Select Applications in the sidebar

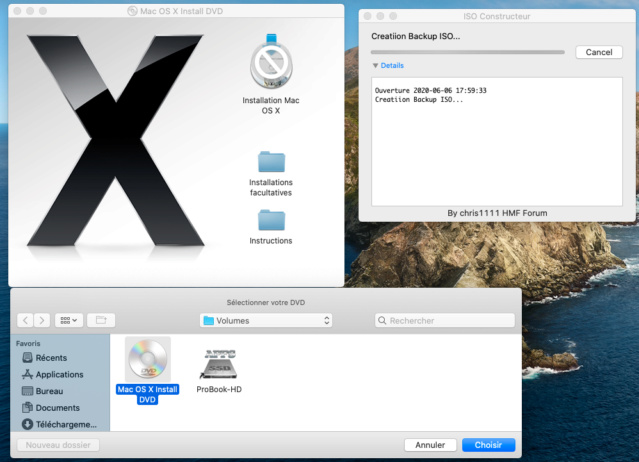(x=53, y=374)
